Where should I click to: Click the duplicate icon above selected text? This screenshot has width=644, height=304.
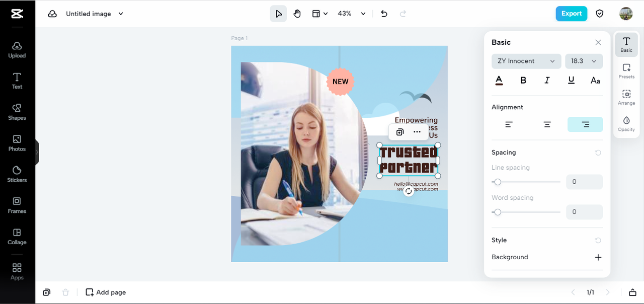(399, 132)
